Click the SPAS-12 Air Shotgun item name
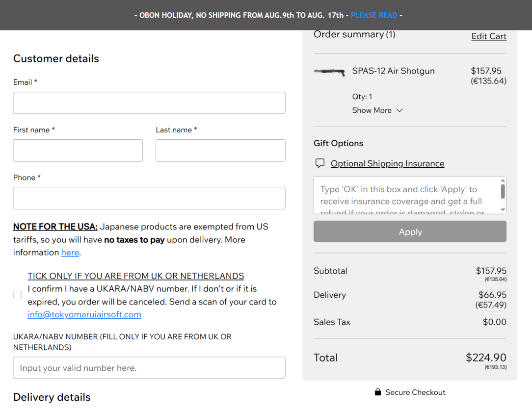Screen dimensions: 532x411 coord(393,71)
